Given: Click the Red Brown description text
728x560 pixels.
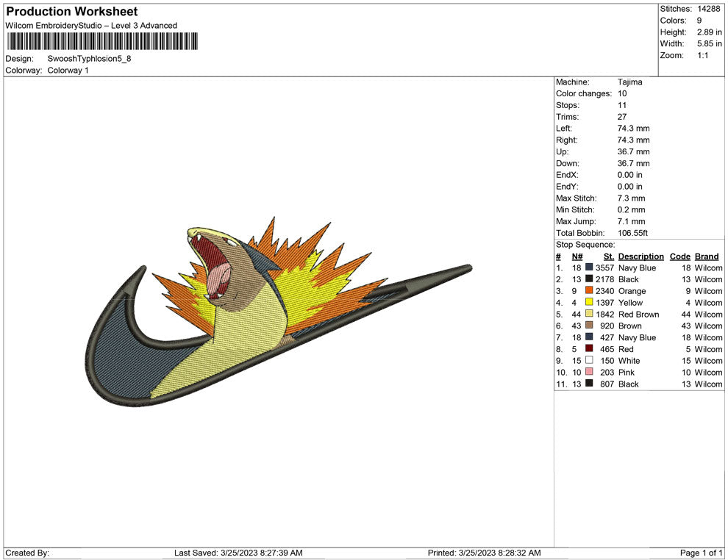Looking at the screenshot, I should tap(639, 314).
